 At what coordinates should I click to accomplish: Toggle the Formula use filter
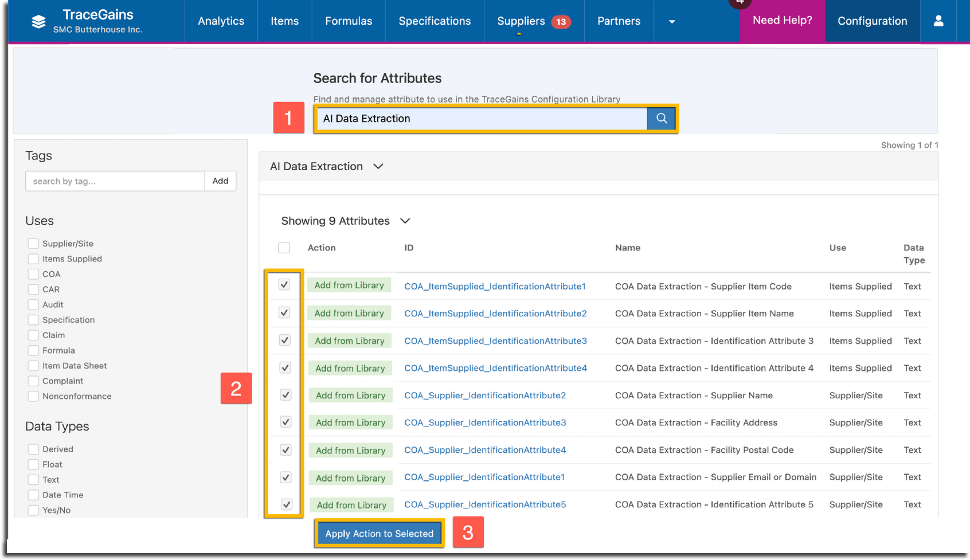coord(33,351)
